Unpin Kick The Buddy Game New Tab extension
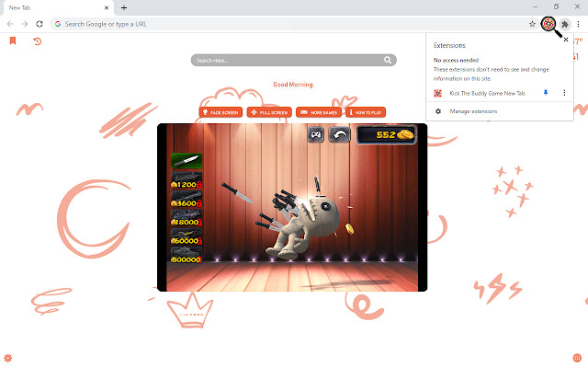This screenshot has width=588, height=368. [x=546, y=93]
